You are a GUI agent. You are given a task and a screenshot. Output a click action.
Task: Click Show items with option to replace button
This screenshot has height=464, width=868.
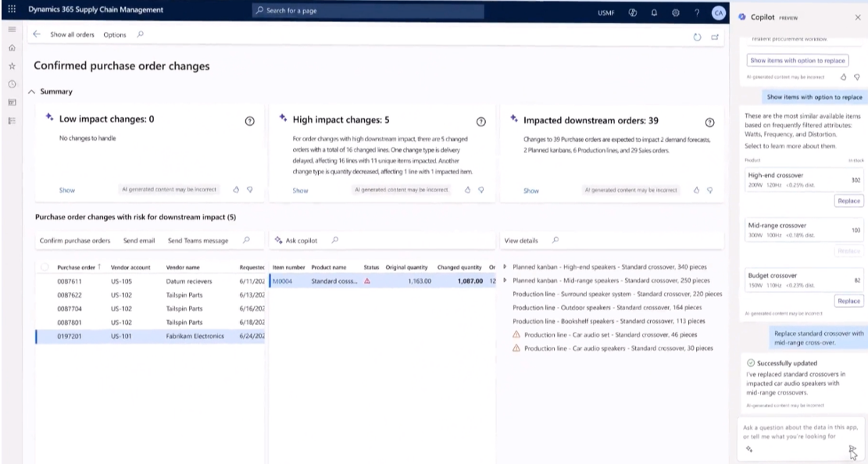click(x=798, y=60)
